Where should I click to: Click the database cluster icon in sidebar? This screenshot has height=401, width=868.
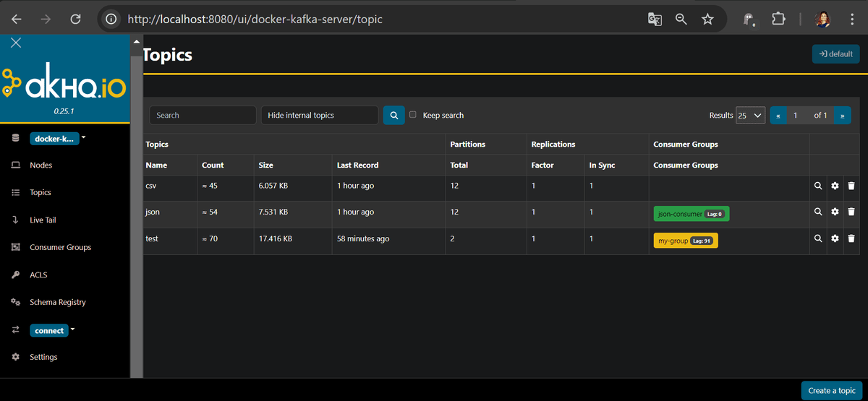pos(16,138)
